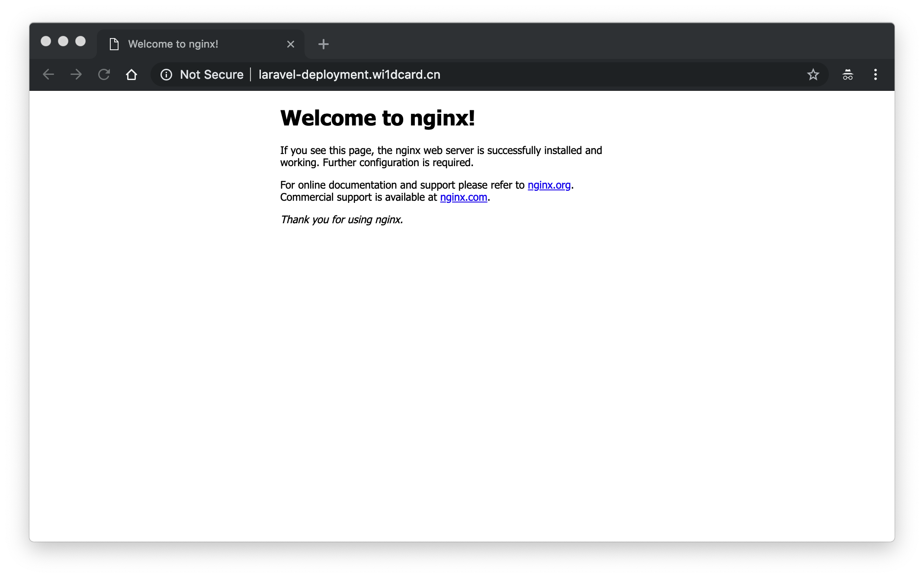The image size is (924, 578).
Task: Open the nginx.org documentation link
Action: click(x=549, y=185)
